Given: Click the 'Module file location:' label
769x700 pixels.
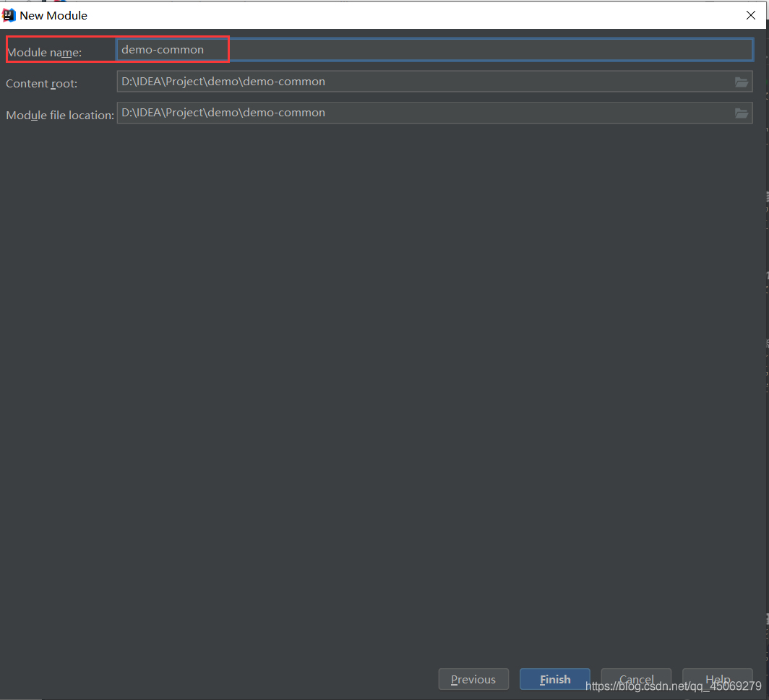Looking at the screenshot, I should pyautogui.click(x=60, y=115).
